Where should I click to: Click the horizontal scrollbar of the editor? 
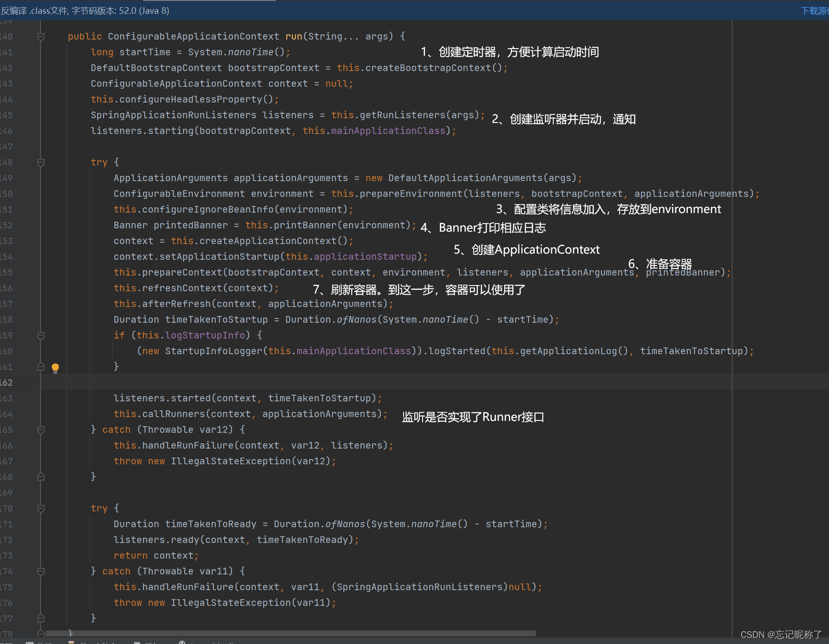(291, 634)
